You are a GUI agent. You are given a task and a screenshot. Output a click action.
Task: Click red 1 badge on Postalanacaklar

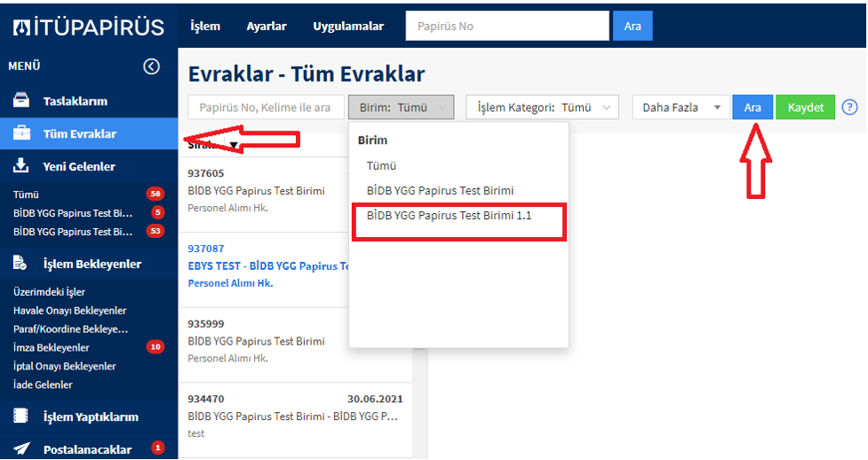coord(158,448)
